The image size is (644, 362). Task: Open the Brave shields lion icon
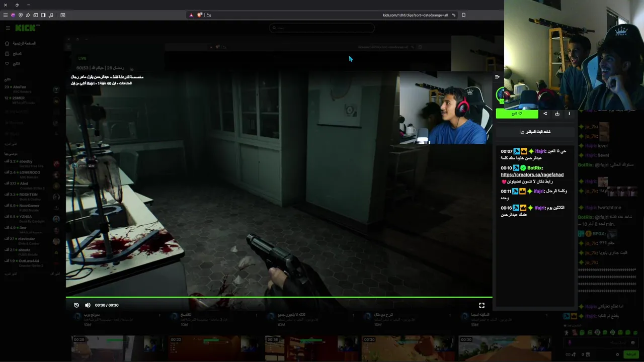pos(200,15)
